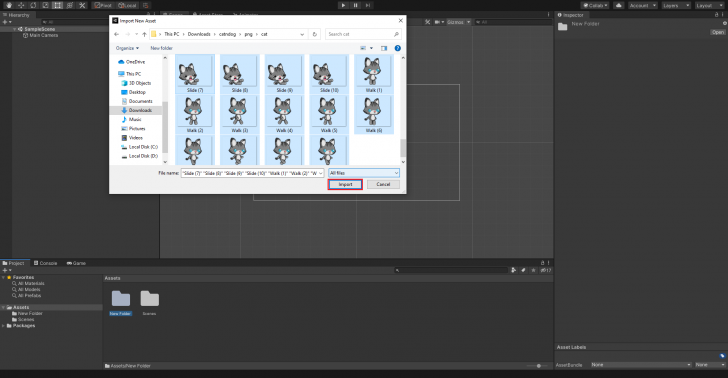Toggle the Pivot handle position button
728x378 pixels.
103,5
